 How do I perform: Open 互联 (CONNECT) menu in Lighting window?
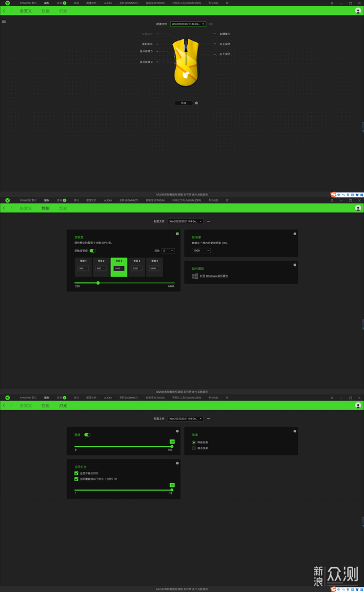(129, 397)
